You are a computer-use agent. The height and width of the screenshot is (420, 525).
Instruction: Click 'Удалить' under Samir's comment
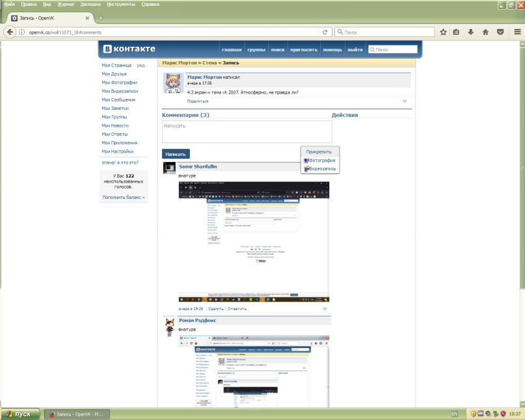pyautogui.click(x=215, y=309)
